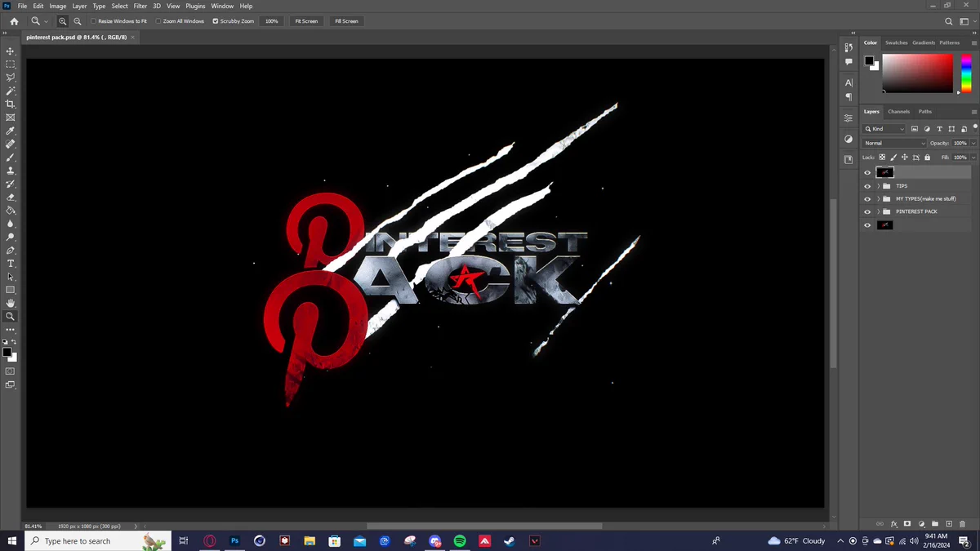Open the Edit Toolbar three-dots icon
This screenshot has height=551, width=980.
point(11,330)
